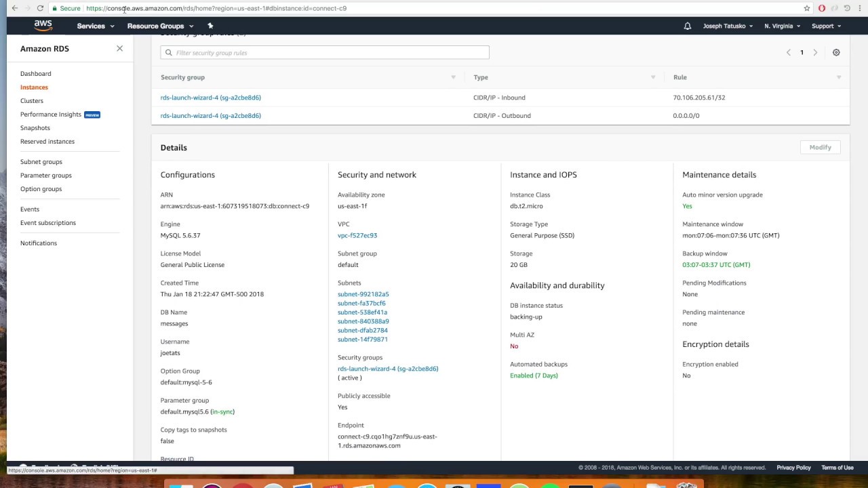The image size is (868, 488).
Task: Open subnet-840388a9 link
Action: click(x=363, y=321)
